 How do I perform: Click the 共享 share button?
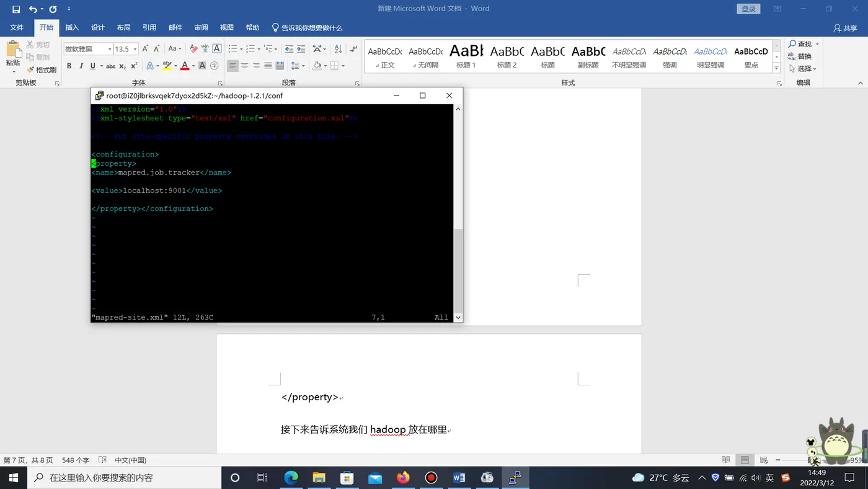coord(845,28)
